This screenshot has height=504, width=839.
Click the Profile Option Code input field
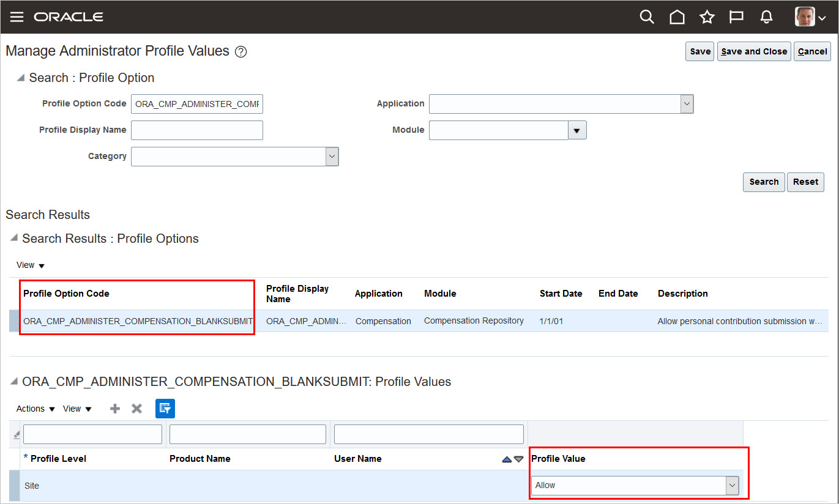(x=197, y=104)
